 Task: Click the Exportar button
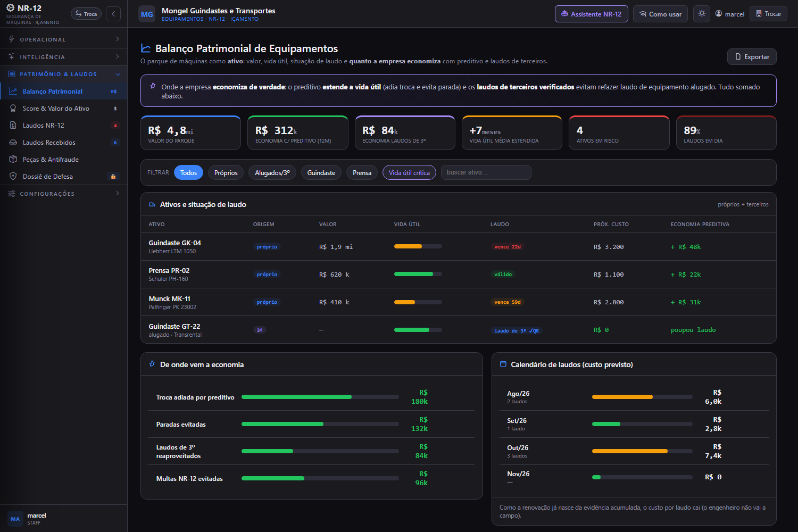pyautogui.click(x=752, y=57)
